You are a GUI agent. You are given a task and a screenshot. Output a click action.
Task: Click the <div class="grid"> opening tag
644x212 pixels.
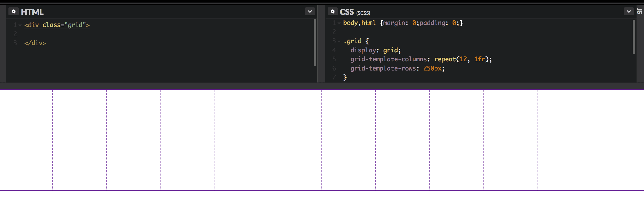(57, 25)
